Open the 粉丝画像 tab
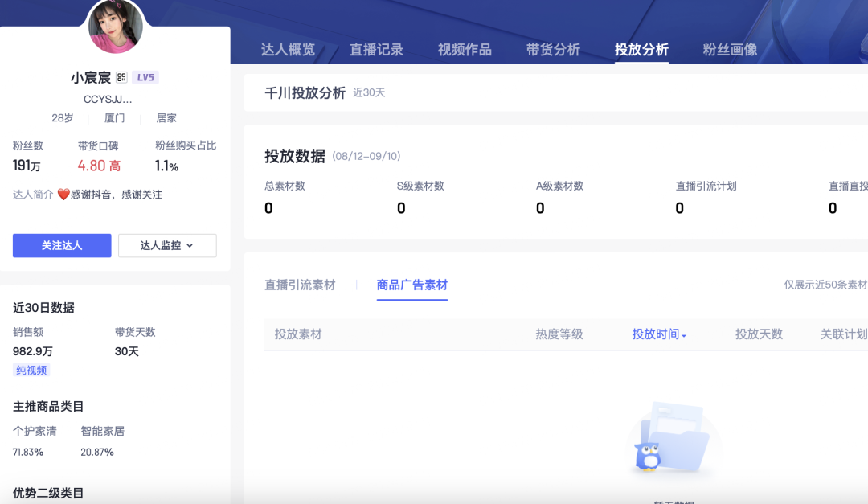The width and height of the screenshot is (868, 504). pos(730,50)
